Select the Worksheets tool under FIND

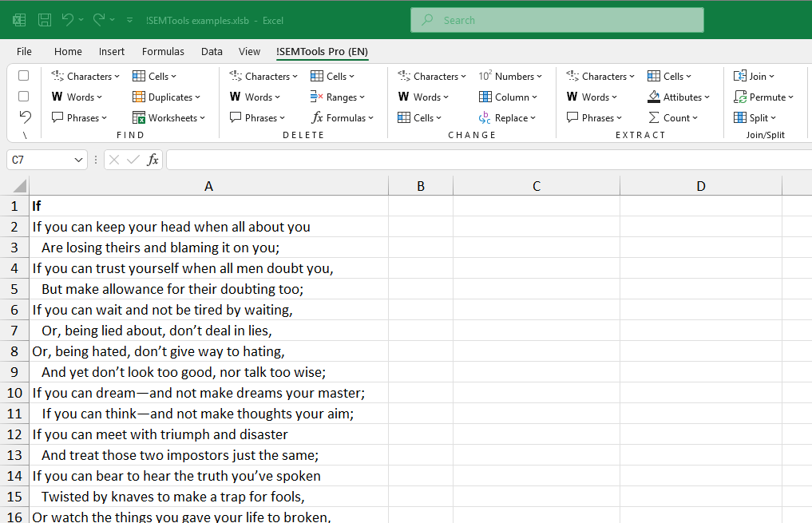coord(170,117)
